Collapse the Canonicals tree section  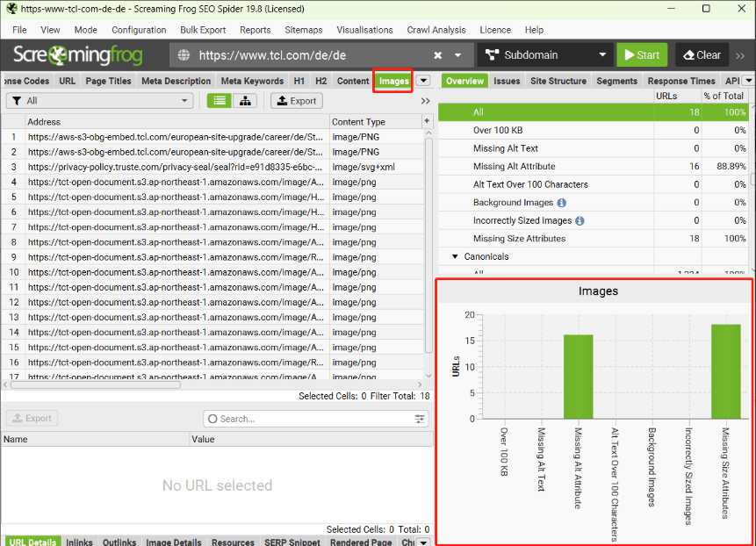(x=455, y=257)
